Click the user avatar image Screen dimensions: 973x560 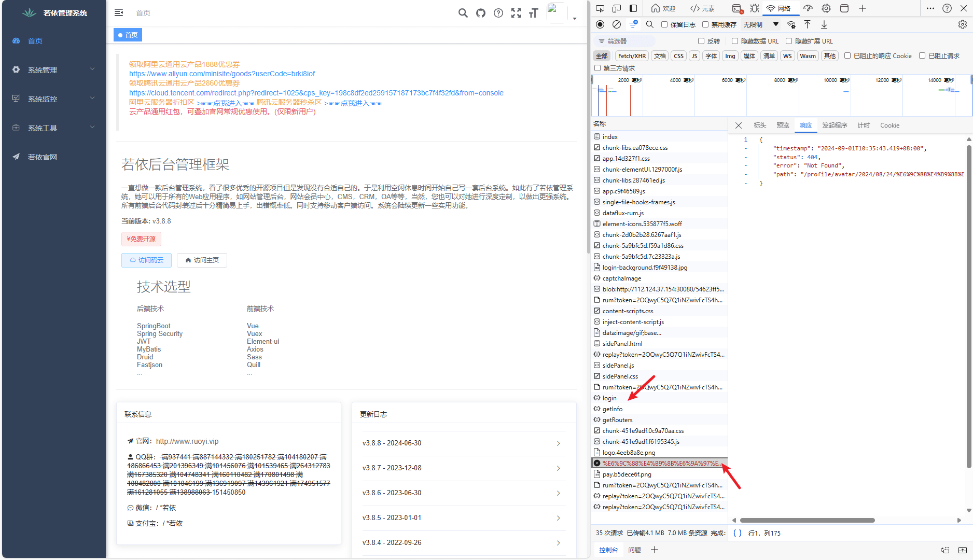pyautogui.click(x=556, y=12)
